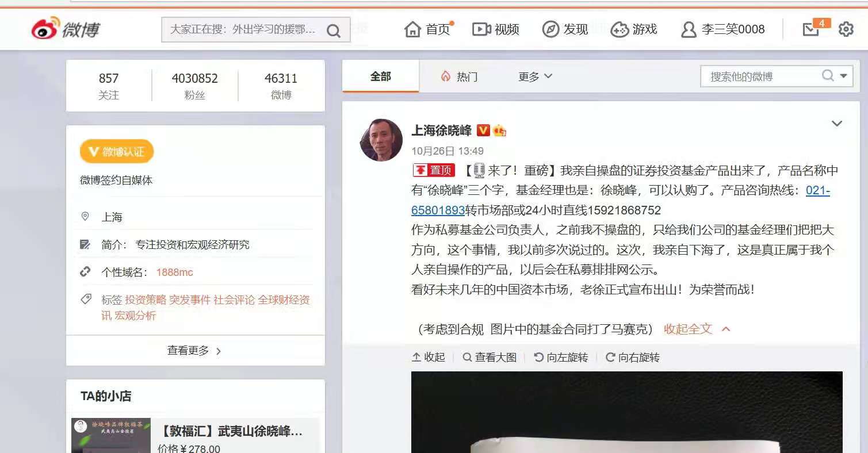Go to 首页 home icon

coord(413,29)
